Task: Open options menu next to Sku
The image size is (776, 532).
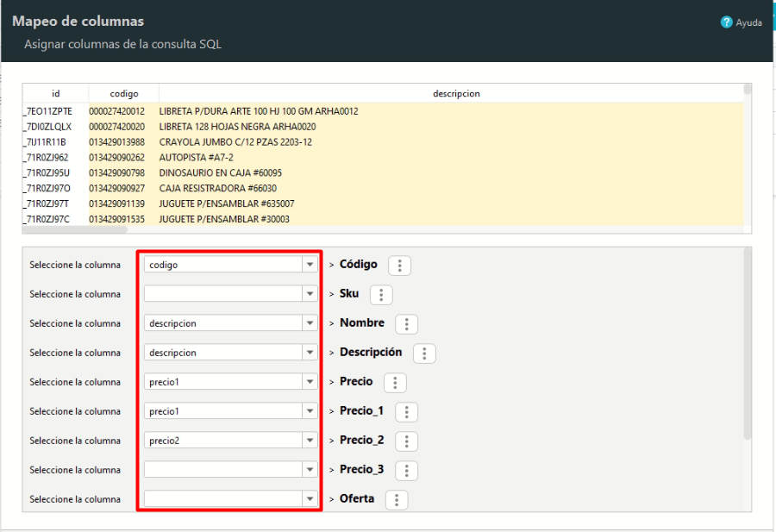Action: point(381,295)
